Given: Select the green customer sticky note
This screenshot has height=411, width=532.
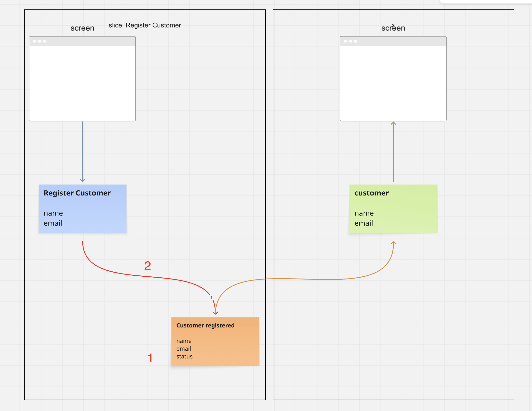Looking at the screenshot, I should tap(393, 208).
